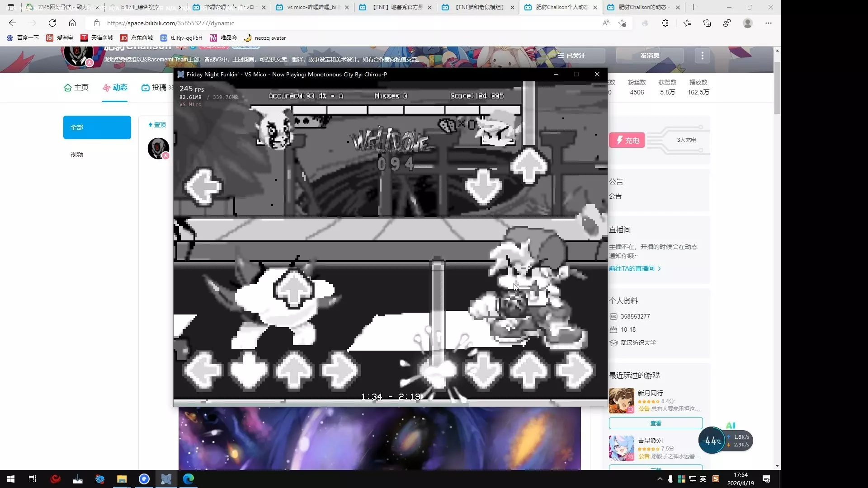This screenshot has height=488, width=868.
Task: Open Task View on the taskbar
Action: point(33,479)
